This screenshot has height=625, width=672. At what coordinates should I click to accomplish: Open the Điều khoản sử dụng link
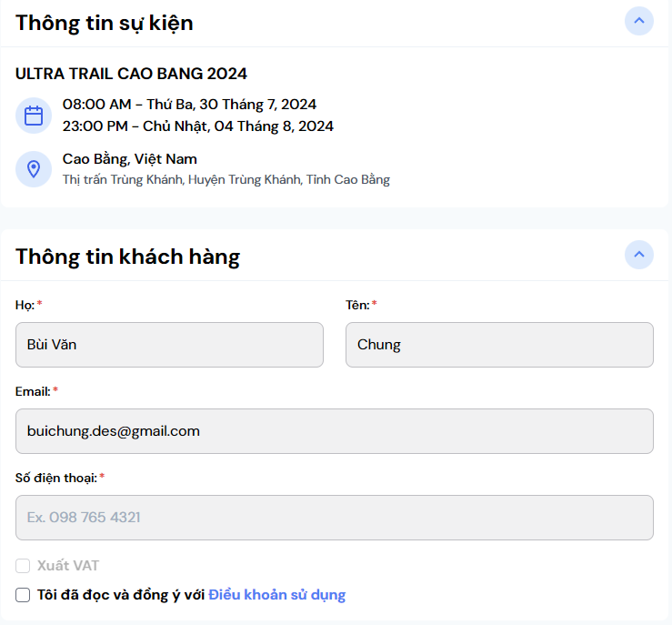click(276, 595)
